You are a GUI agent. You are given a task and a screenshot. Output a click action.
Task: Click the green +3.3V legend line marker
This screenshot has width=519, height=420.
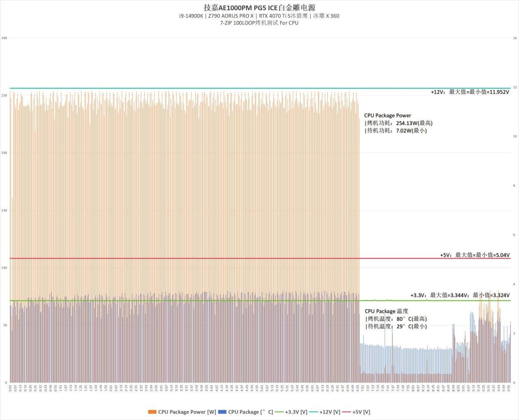pyautogui.click(x=280, y=412)
